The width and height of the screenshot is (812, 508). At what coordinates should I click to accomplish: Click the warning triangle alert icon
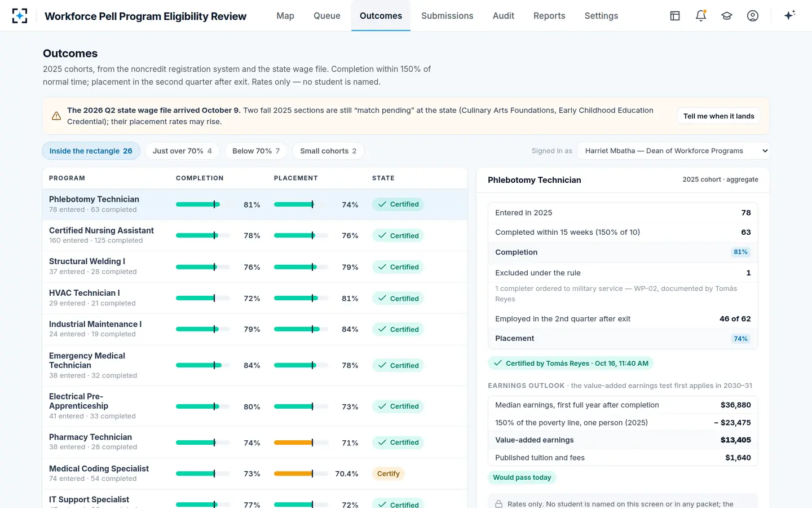click(x=56, y=116)
